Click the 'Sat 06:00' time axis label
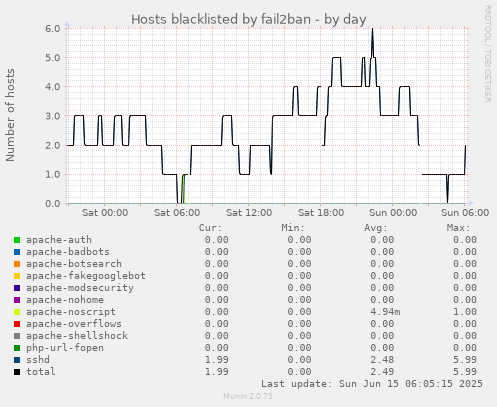This screenshot has width=497, height=407. click(177, 213)
